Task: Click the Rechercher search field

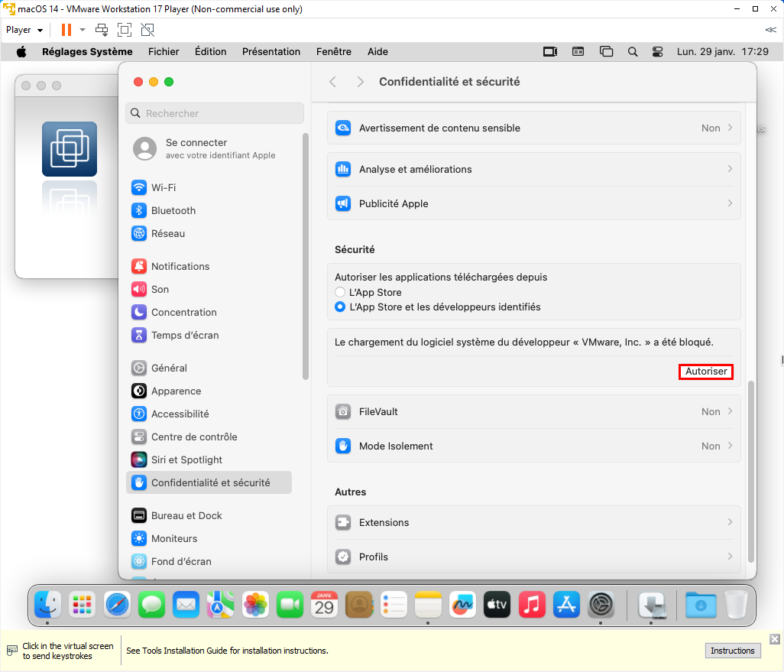Action: click(215, 114)
